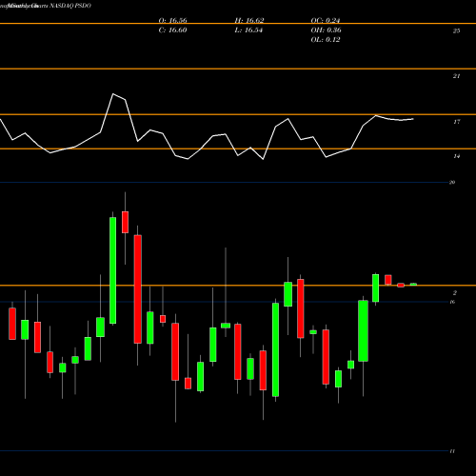Image resolution: width=476 pixels, height=476 pixels.
Task: Click the last small green candle
Action: [x=413, y=285]
